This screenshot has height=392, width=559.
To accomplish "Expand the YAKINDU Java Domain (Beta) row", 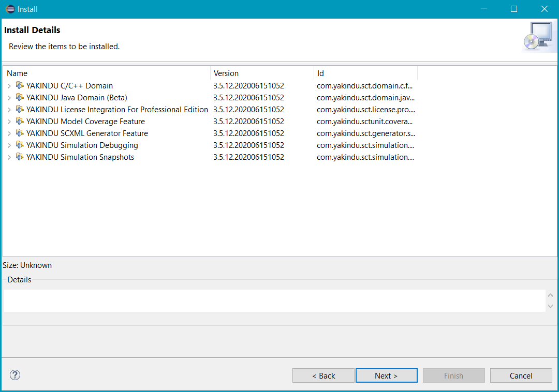I will pyautogui.click(x=9, y=98).
